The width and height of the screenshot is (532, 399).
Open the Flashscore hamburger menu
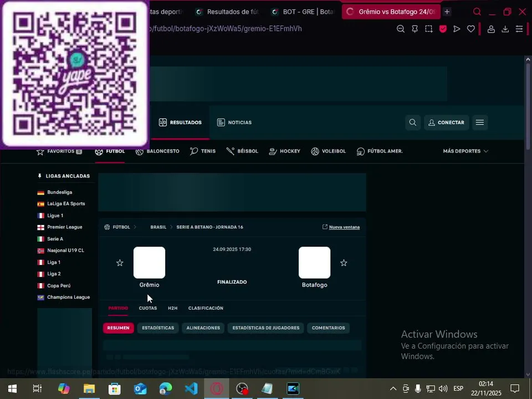coord(480,122)
